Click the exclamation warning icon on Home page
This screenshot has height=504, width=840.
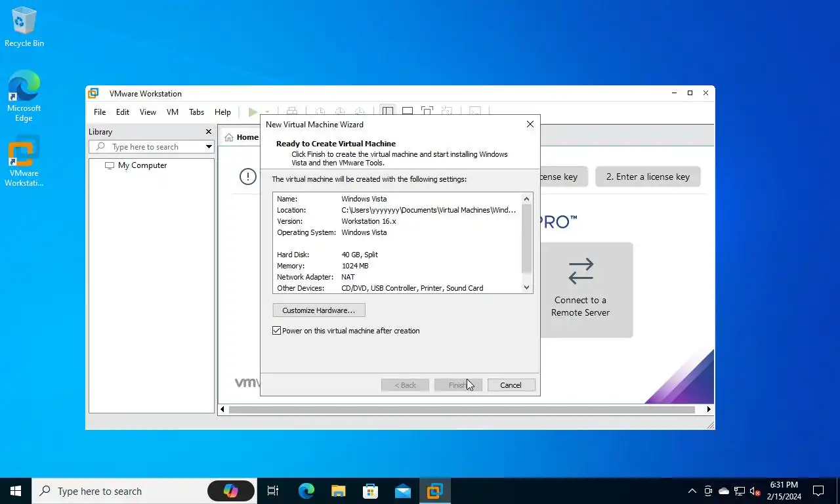tap(248, 177)
